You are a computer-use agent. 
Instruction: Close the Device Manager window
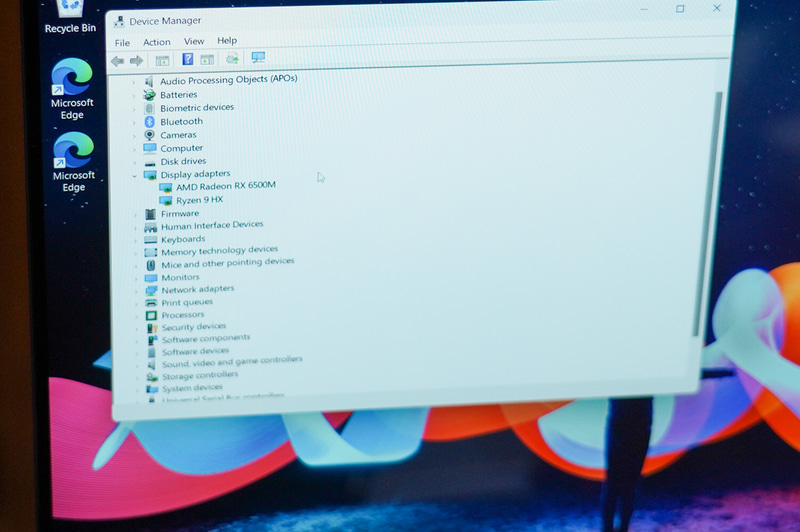coord(716,8)
